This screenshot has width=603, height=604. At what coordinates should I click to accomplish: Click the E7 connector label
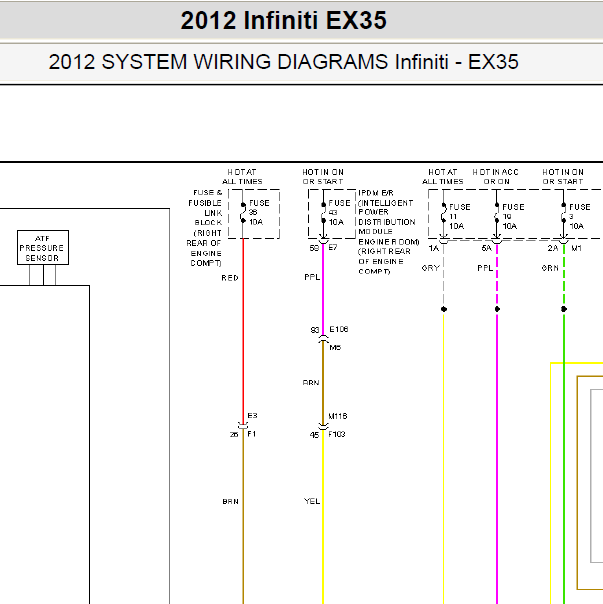tap(333, 248)
